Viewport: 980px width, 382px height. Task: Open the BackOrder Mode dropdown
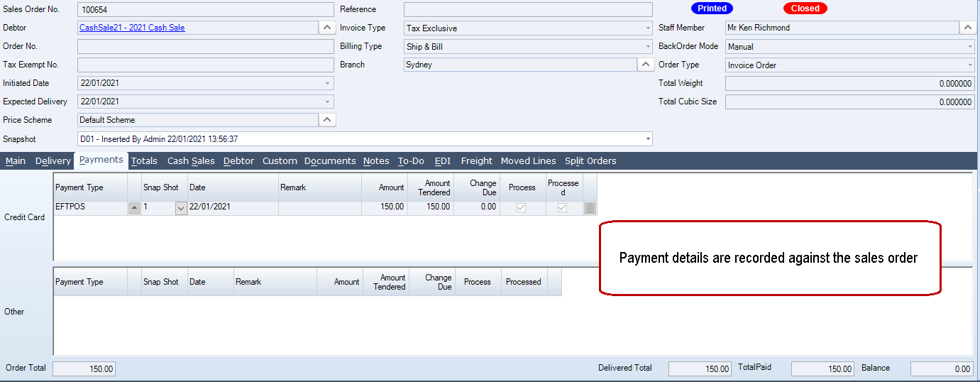pyautogui.click(x=970, y=47)
